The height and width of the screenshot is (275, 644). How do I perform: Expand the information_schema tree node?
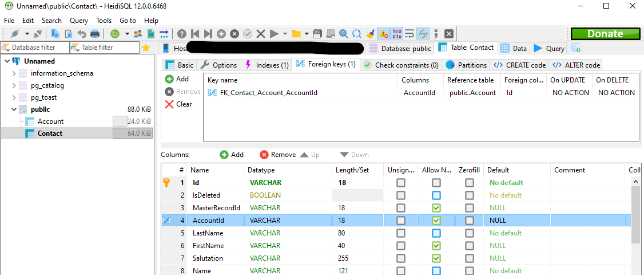14,73
